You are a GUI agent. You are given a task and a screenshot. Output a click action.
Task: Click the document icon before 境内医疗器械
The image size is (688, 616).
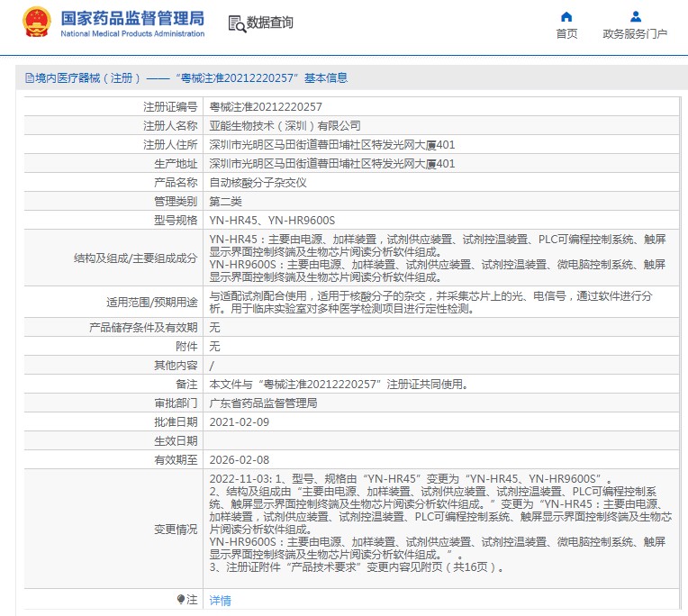point(29,78)
